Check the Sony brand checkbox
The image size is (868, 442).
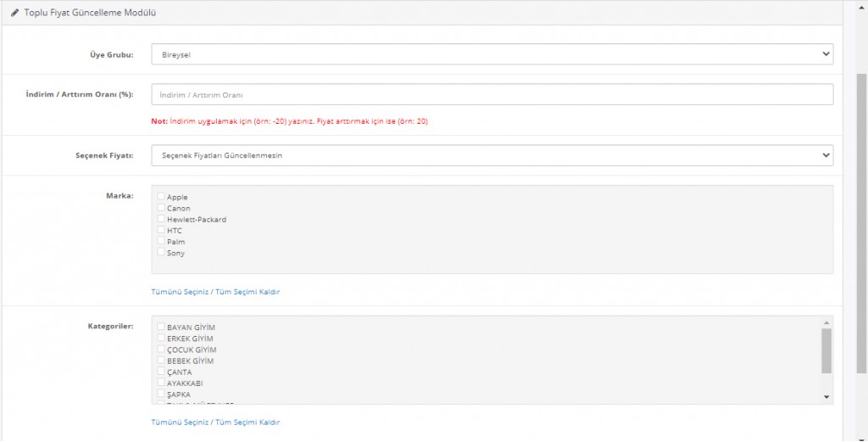click(161, 253)
